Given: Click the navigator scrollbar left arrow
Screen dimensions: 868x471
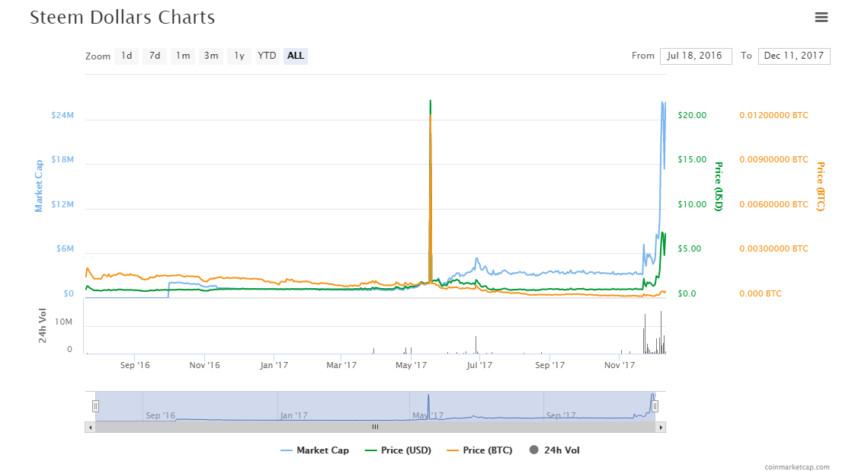Looking at the screenshot, I should (x=90, y=428).
